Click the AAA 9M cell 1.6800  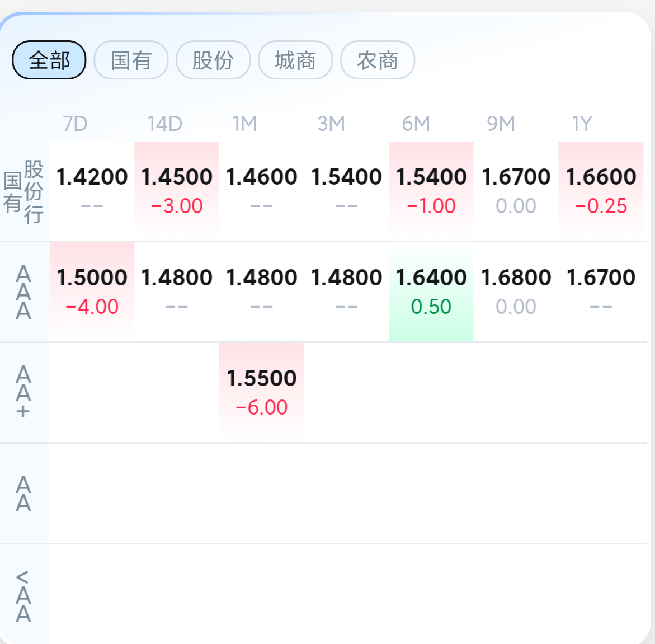point(516,292)
